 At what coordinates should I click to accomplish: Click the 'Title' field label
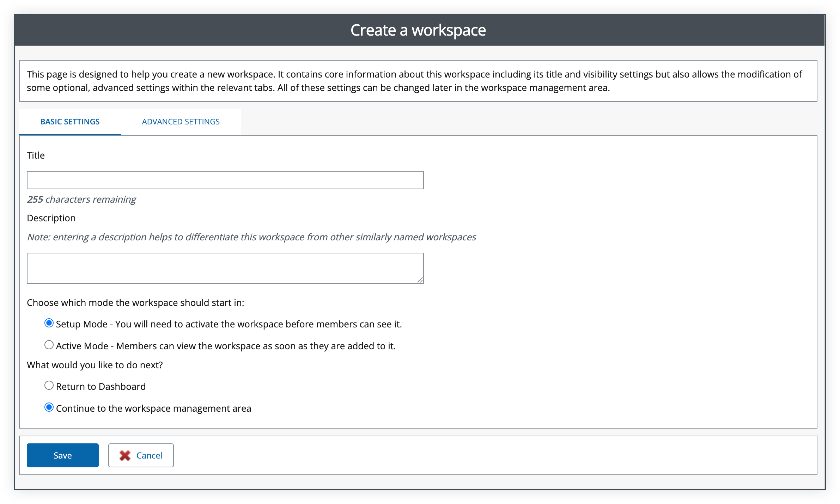click(x=36, y=155)
